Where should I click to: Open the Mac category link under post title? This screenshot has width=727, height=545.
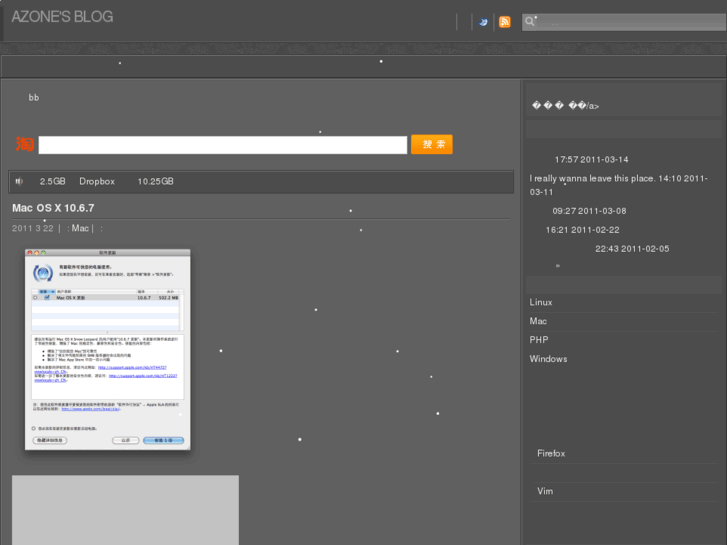80,228
